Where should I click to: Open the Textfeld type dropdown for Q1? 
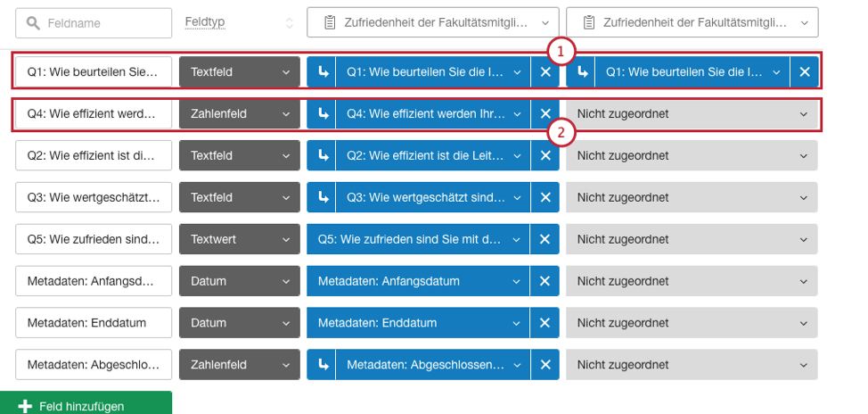coord(239,72)
